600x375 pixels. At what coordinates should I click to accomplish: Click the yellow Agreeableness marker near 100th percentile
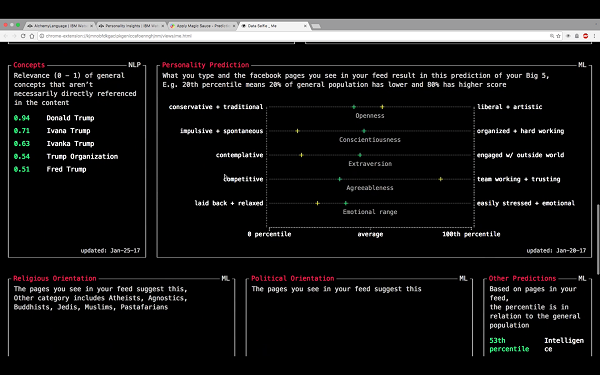coord(440,179)
